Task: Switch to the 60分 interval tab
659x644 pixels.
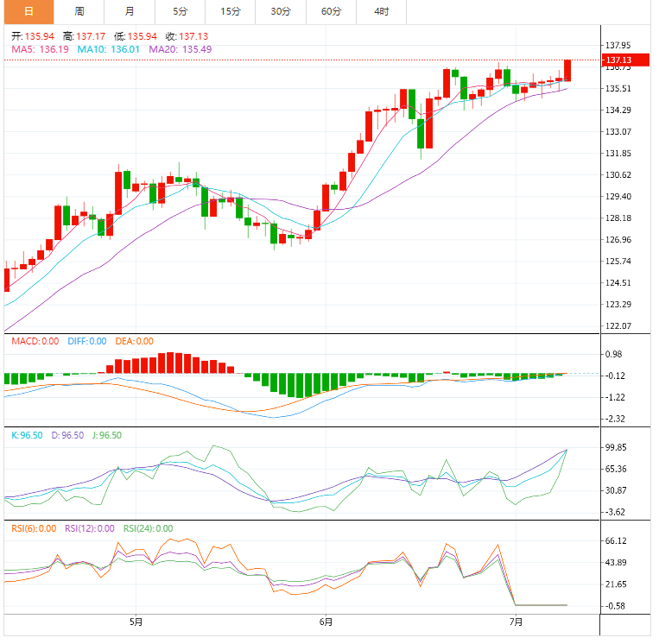Action: pyautogui.click(x=331, y=11)
